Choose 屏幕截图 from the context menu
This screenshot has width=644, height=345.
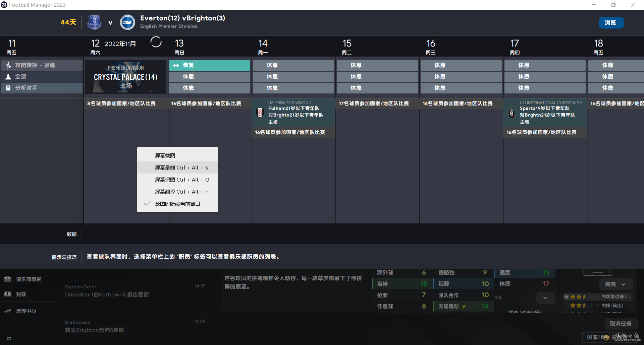tap(177, 155)
